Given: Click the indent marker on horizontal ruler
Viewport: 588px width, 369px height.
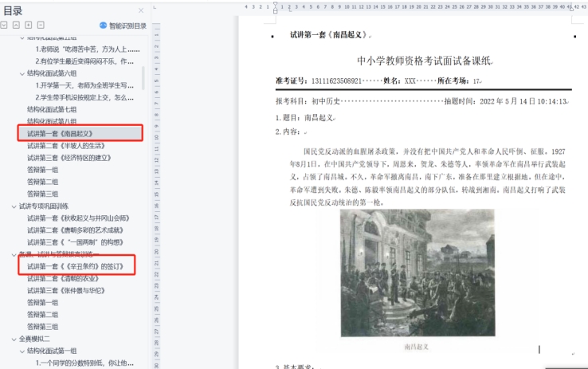Looking at the screenshot, I should click(275, 8).
